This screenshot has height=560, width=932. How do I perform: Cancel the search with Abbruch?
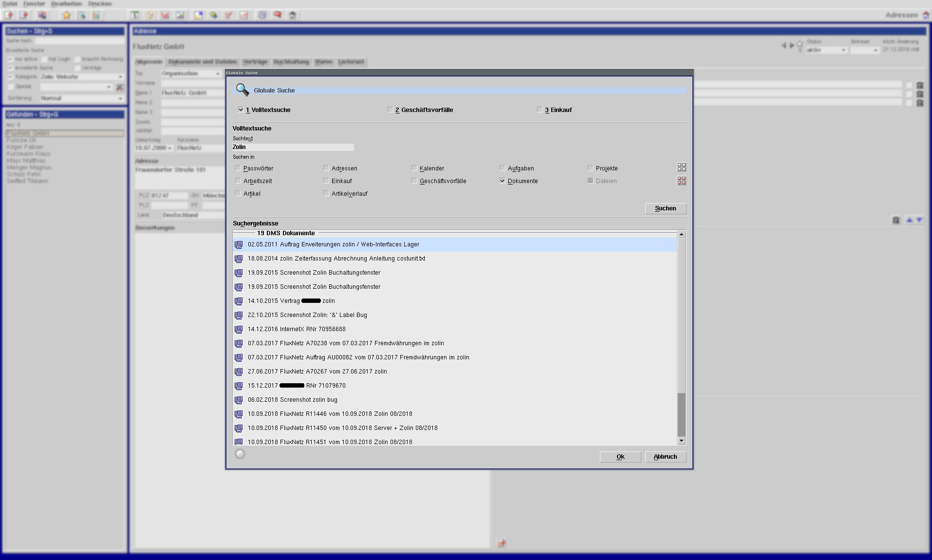tap(665, 457)
